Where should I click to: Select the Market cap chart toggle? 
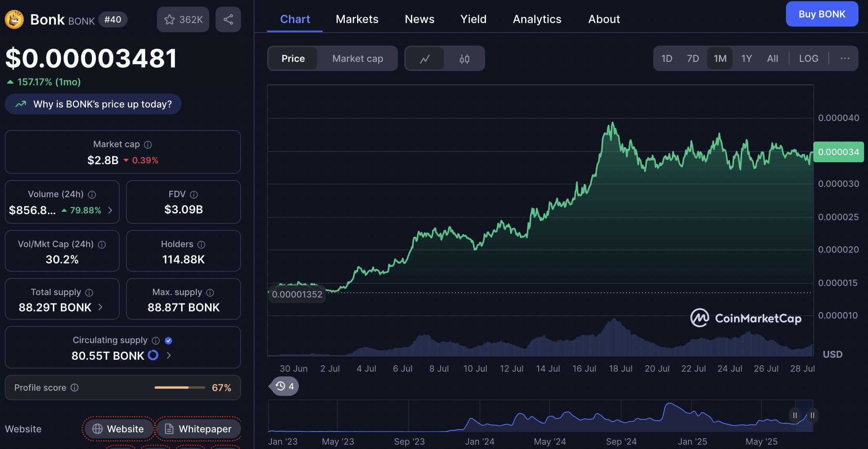pos(358,59)
